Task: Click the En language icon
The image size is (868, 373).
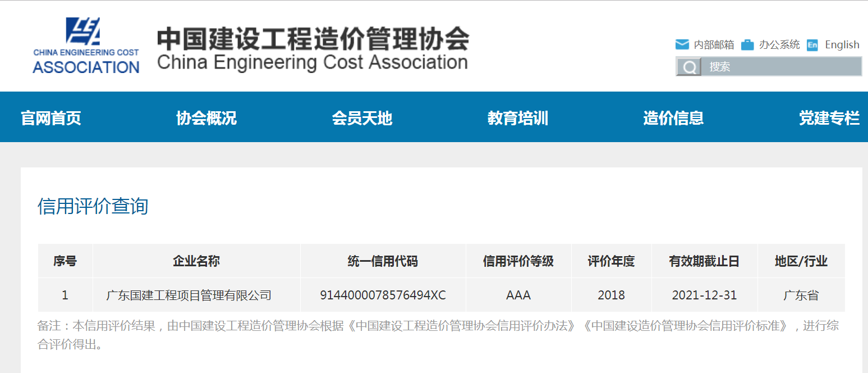Action: 812,46
